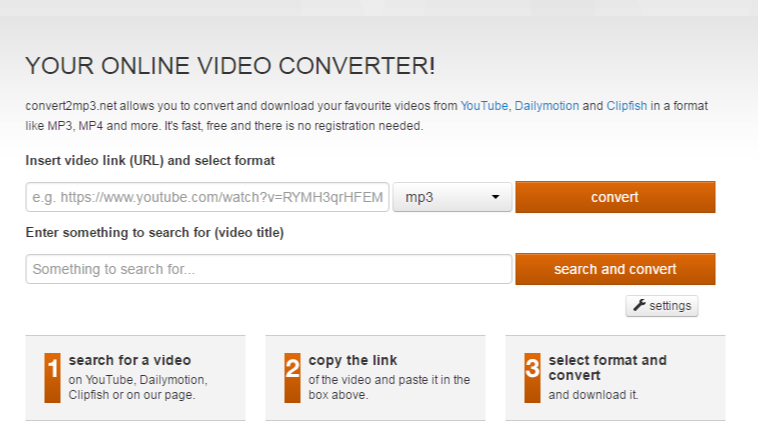758x440 pixels.
Task: Click the orange number 1 step badge
Action: tap(53, 377)
